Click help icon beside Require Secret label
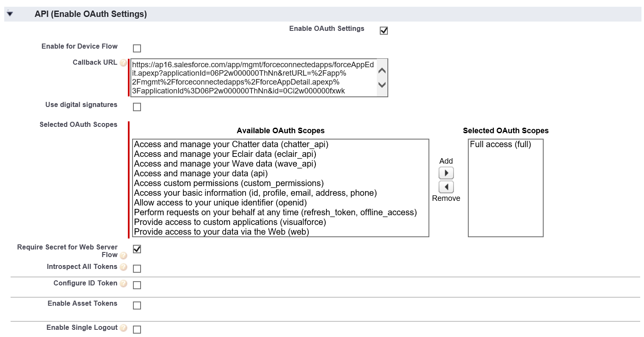Viewport: 644px width, 337px height. (x=123, y=255)
